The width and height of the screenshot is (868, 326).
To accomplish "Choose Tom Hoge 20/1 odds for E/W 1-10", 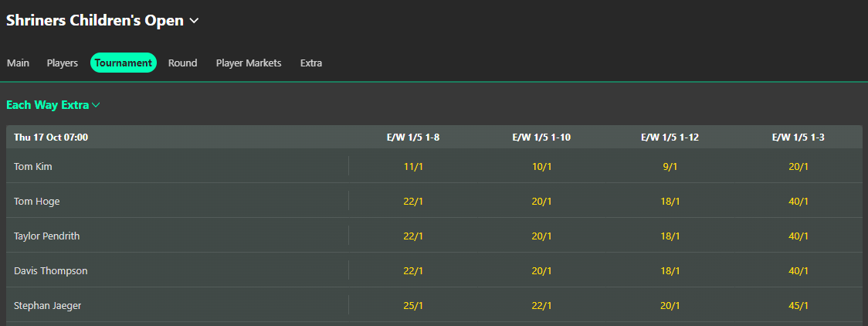I will click(541, 202).
